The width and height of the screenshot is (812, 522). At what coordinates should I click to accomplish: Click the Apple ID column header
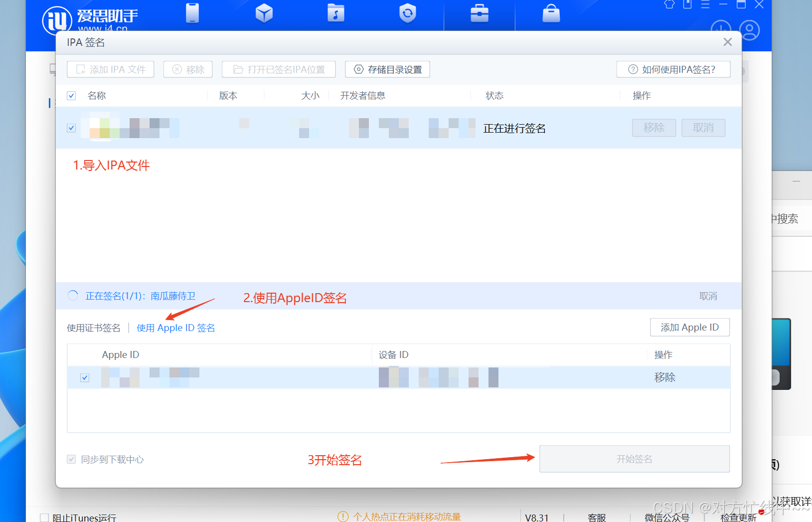(x=121, y=354)
